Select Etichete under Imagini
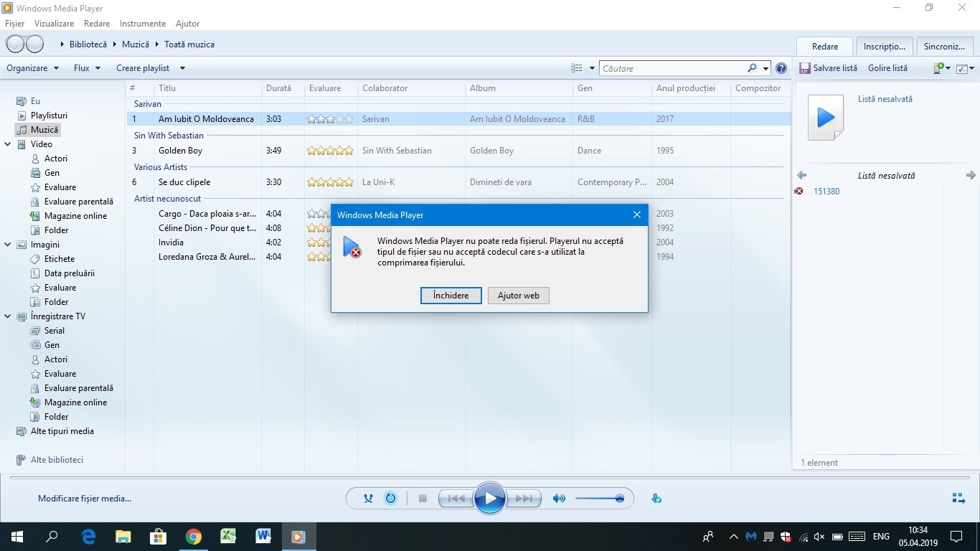The height and width of the screenshot is (551, 980). click(x=60, y=259)
